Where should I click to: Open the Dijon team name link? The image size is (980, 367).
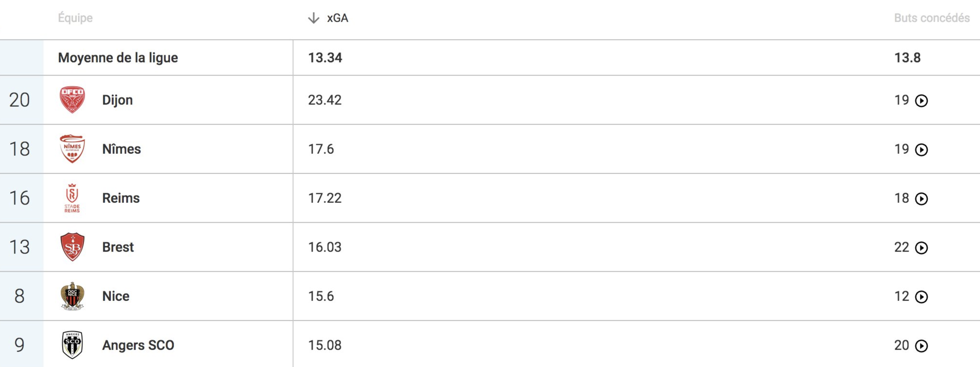(117, 100)
